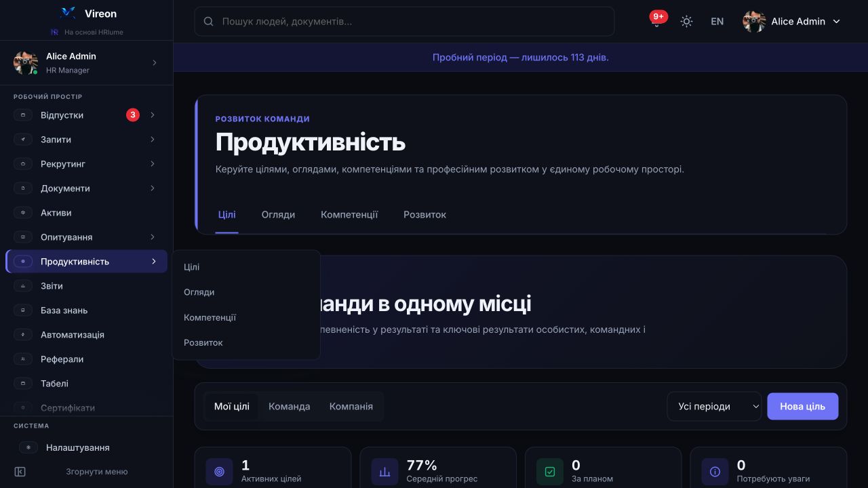Click the Активи sidebar icon
The height and width of the screenshot is (488, 868).
[x=23, y=213]
